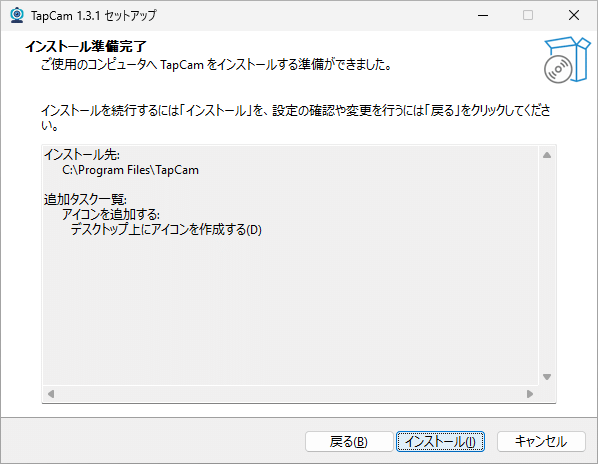Cancel setup with the キャンセル button
This screenshot has height=464, width=598.
point(541,442)
